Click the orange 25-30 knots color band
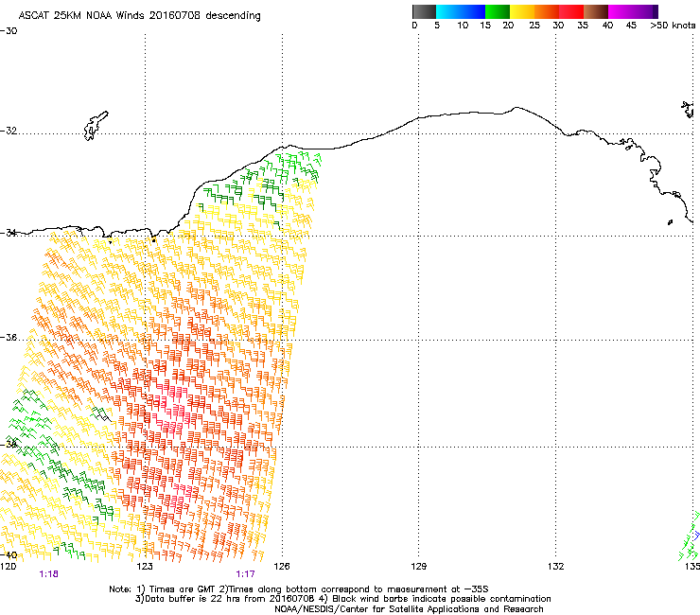The width and height of the screenshot is (700, 615). point(547,11)
